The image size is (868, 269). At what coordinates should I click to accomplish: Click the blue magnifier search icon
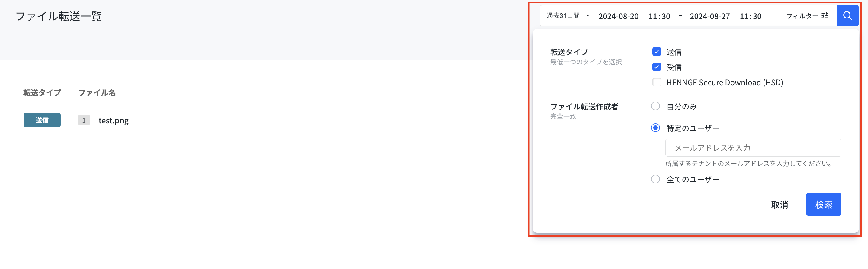(847, 16)
